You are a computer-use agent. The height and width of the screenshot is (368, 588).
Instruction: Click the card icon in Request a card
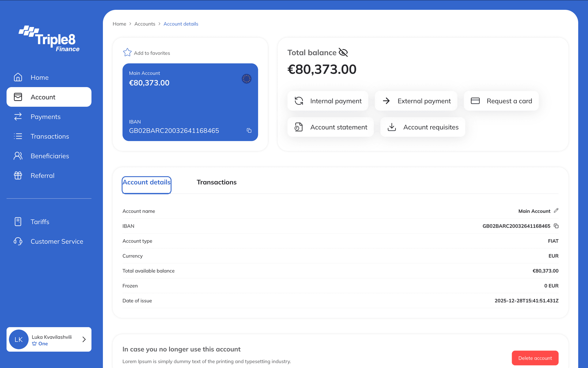(x=475, y=101)
